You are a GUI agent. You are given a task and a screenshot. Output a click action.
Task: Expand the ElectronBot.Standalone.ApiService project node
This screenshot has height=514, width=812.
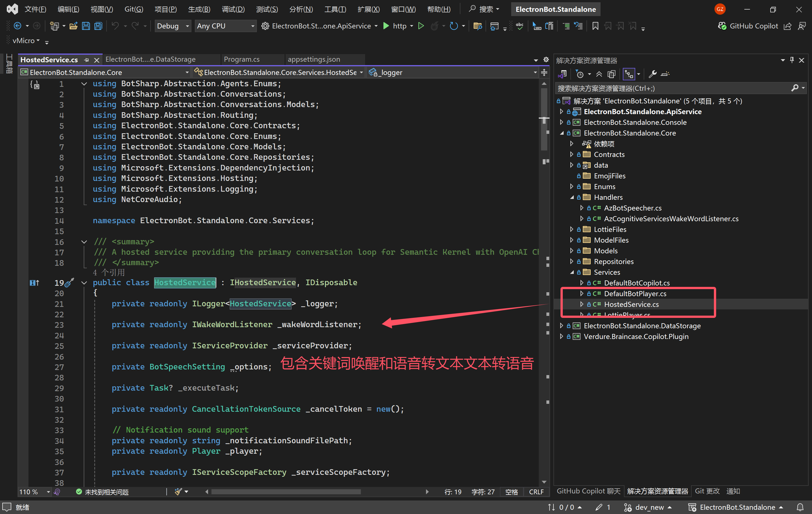tap(561, 112)
